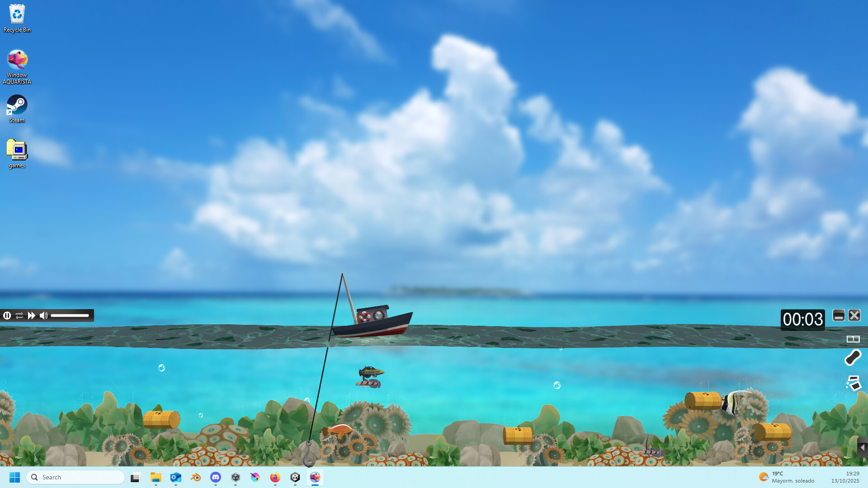Launch the Window AQUARISTA desktop shortcut
This screenshot has height=488, width=868.
click(17, 60)
